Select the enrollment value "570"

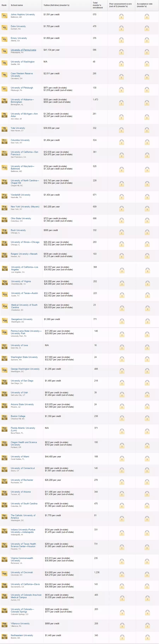click(95, 15)
